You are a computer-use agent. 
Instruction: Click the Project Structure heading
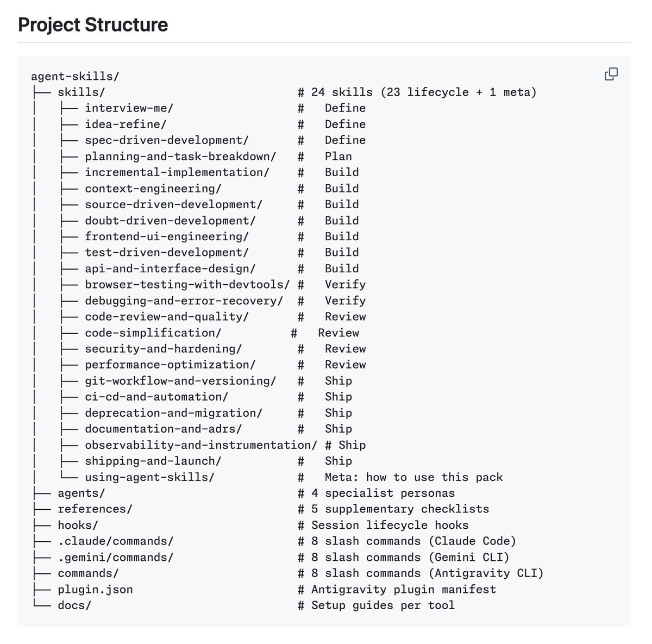tap(93, 25)
